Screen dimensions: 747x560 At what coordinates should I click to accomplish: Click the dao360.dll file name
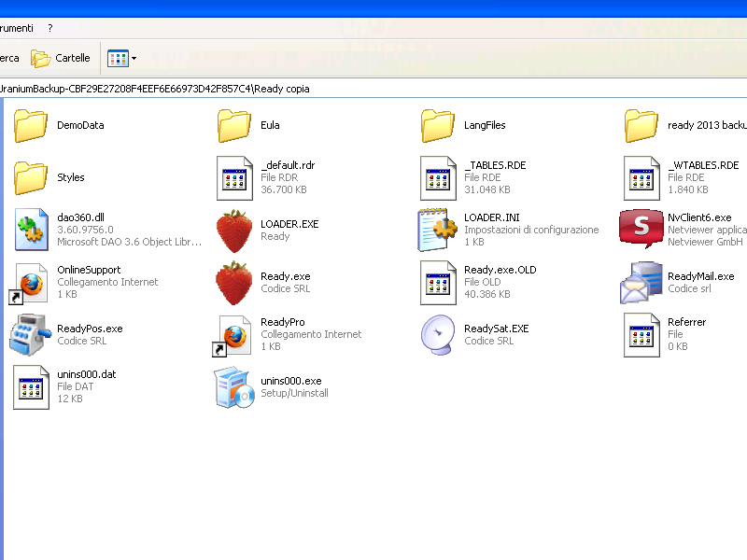pos(80,217)
